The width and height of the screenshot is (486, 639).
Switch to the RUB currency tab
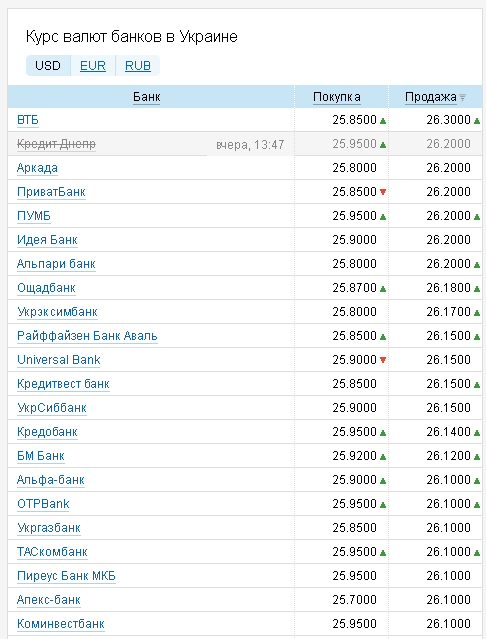click(x=138, y=66)
